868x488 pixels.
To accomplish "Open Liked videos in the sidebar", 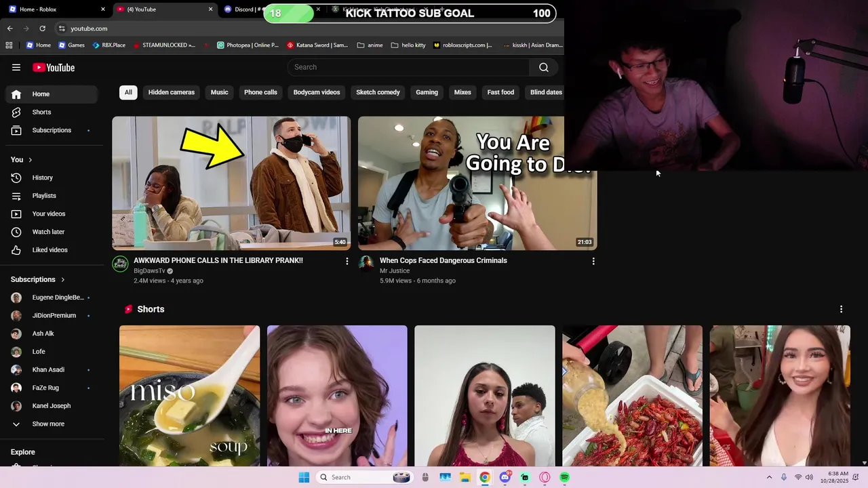I will coord(52,250).
